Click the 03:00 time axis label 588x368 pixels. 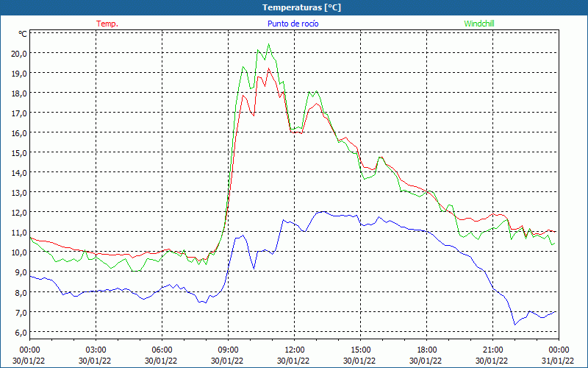click(96, 350)
